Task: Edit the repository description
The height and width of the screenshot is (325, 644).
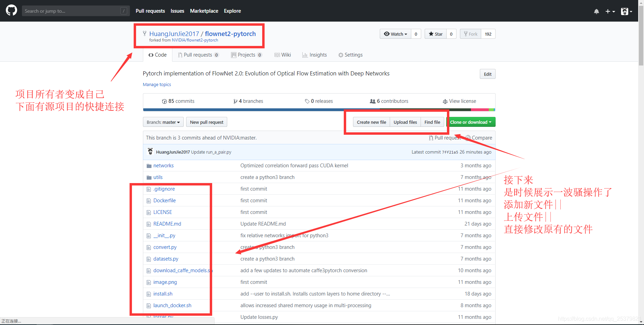Action: coord(488,74)
